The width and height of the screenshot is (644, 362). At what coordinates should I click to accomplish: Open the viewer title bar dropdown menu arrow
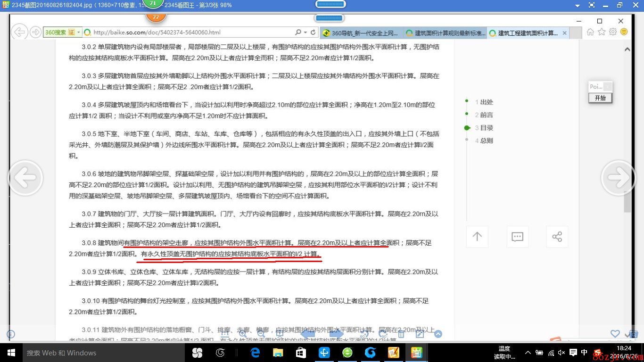[x=578, y=5]
